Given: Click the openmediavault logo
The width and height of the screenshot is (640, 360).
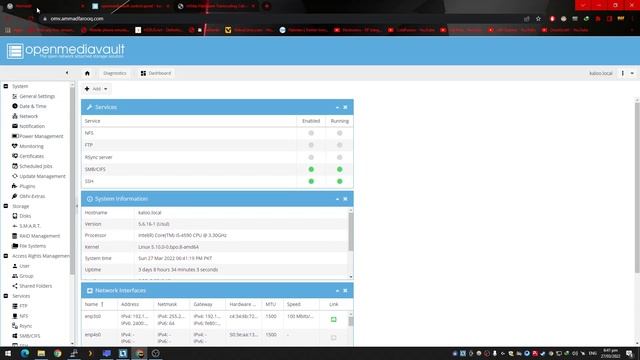Looking at the screenshot, I should [66, 51].
